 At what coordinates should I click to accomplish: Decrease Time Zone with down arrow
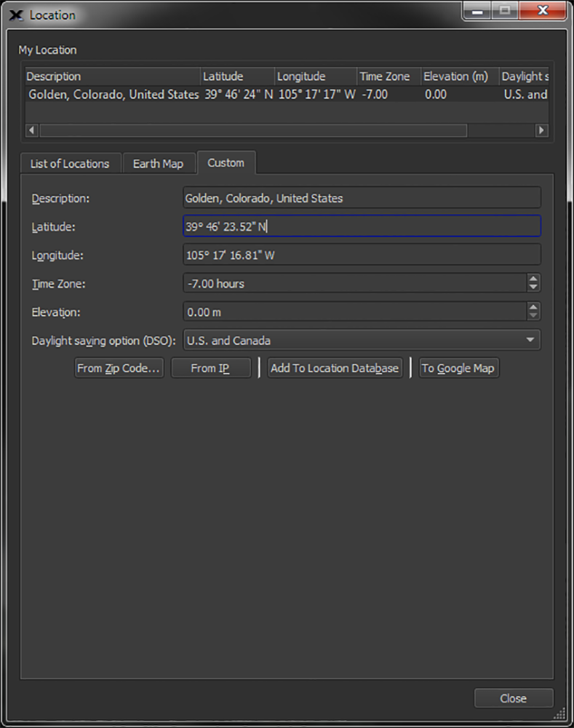pyautogui.click(x=533, y=288)
